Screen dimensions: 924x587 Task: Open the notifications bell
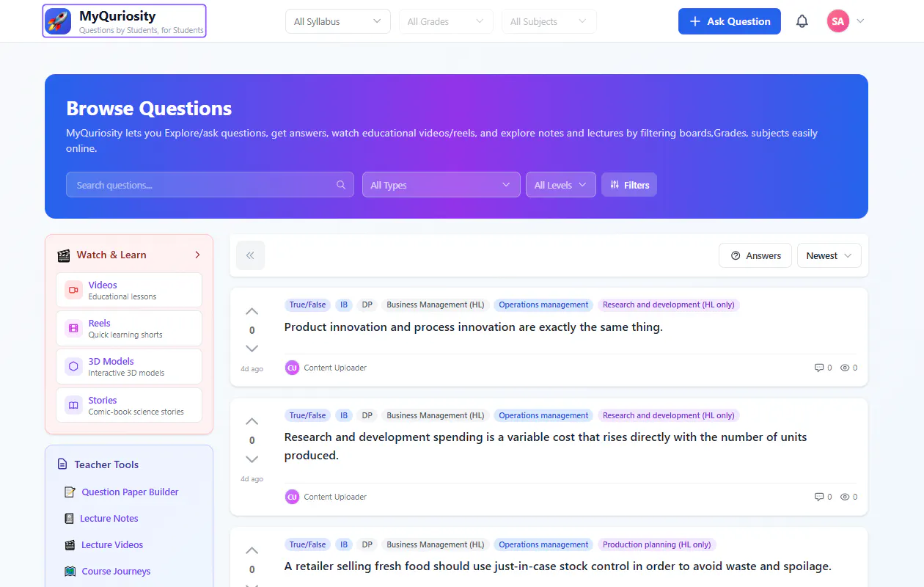(x=802, y=21)
